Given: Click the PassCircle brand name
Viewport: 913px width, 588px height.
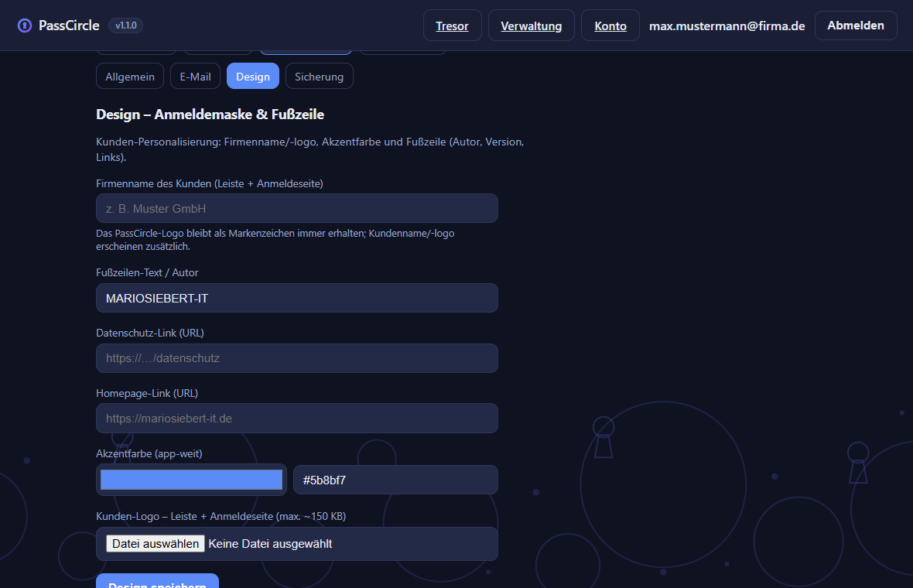Looking at the screenshot, I should (x=69, y=26).
